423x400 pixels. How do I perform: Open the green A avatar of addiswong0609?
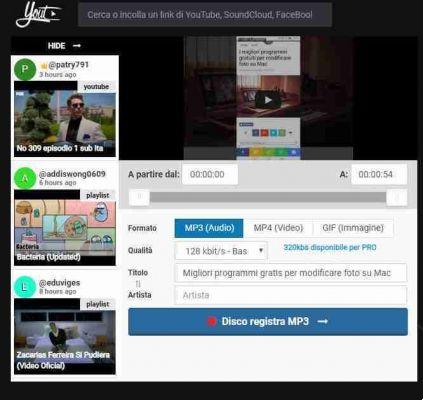pos(25,178)
